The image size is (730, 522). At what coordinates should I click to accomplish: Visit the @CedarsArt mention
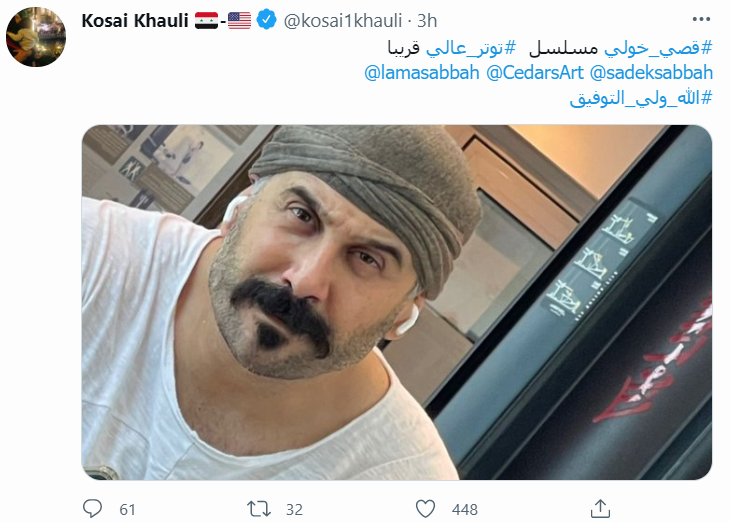click(x=534, y=73)
